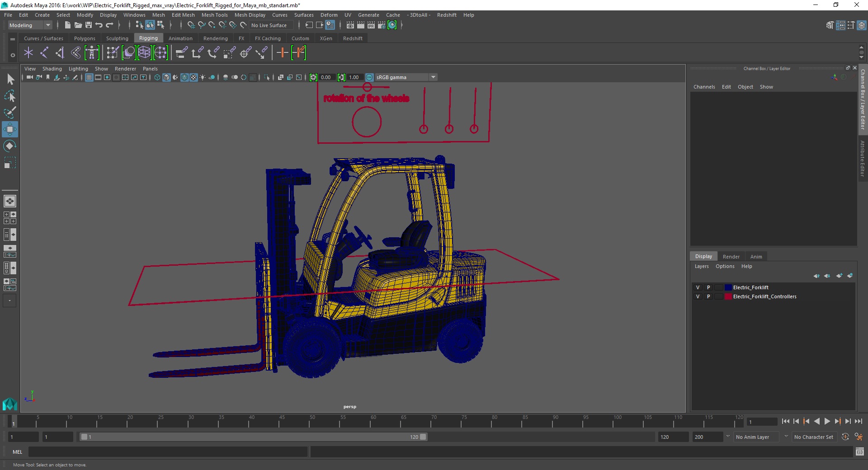Switch to the Polygons shelf tab

(85, 38)
